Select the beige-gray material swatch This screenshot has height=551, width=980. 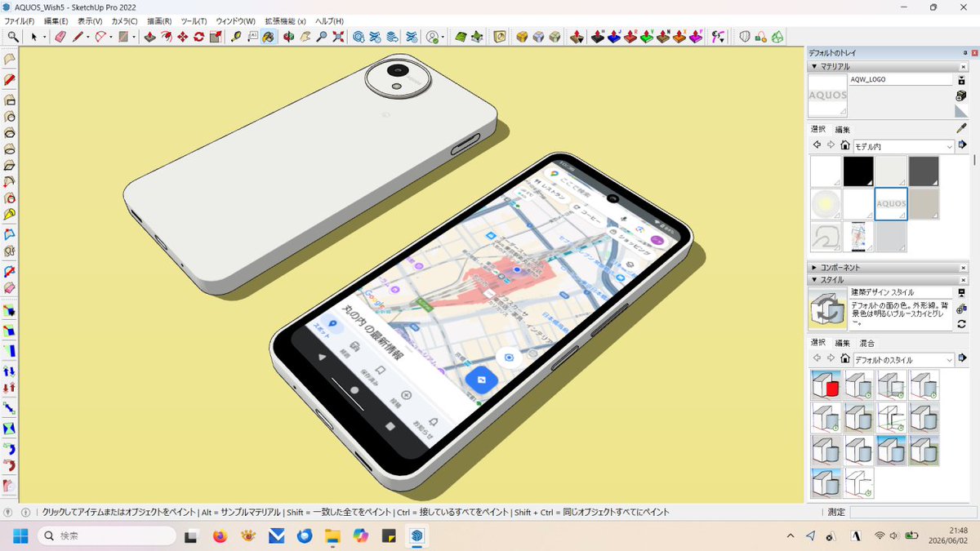click(x=924, y=204)
